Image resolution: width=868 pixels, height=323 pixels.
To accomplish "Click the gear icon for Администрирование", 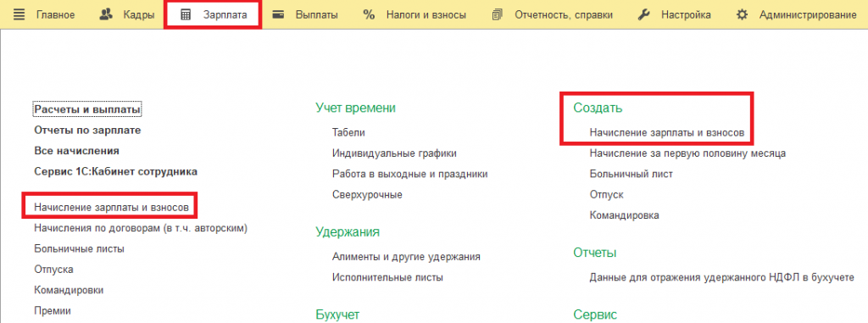I will click(742, 15).
